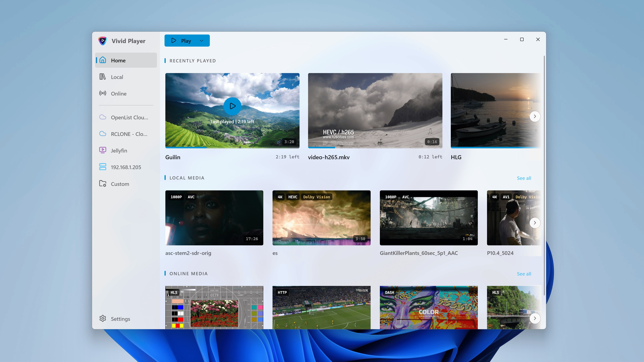644x362 pixels.
Task: Click the Settings gear icon
Action: click(102, 319)
